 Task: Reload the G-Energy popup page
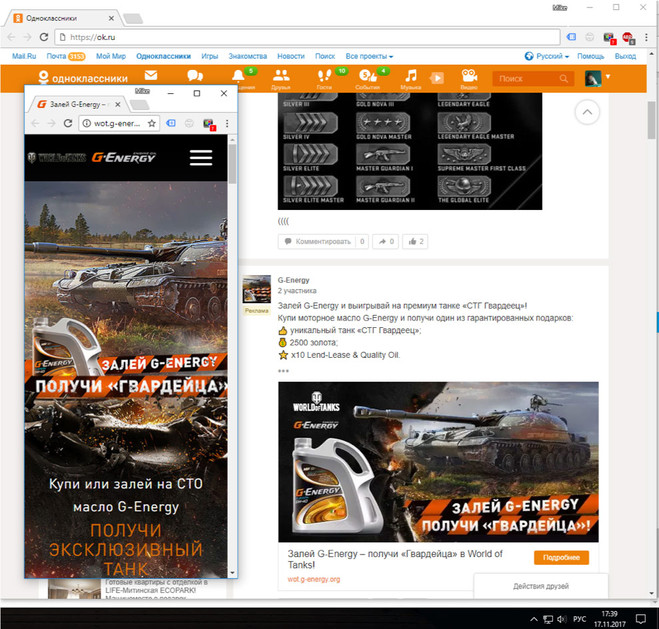[x=68, y=123]
